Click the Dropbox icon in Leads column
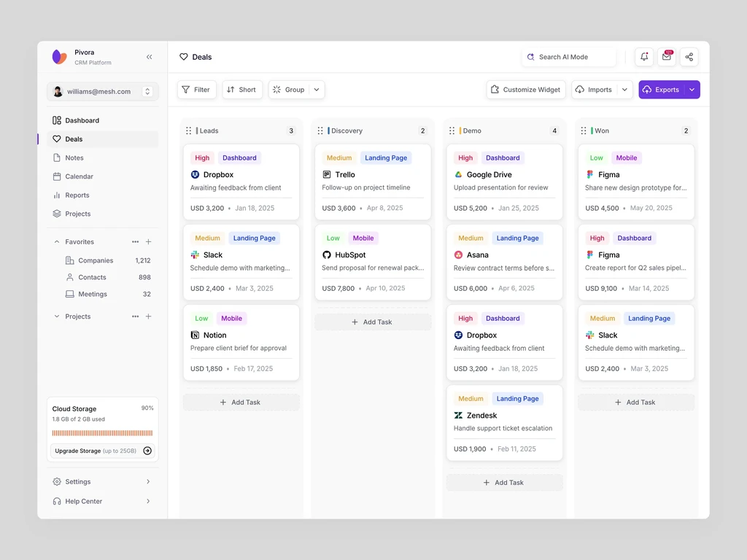The image size is (747, 560). click(195, 175)
